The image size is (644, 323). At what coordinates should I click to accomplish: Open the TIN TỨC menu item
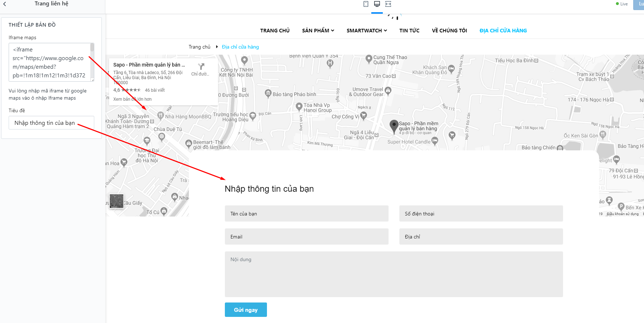coord(409,31)
